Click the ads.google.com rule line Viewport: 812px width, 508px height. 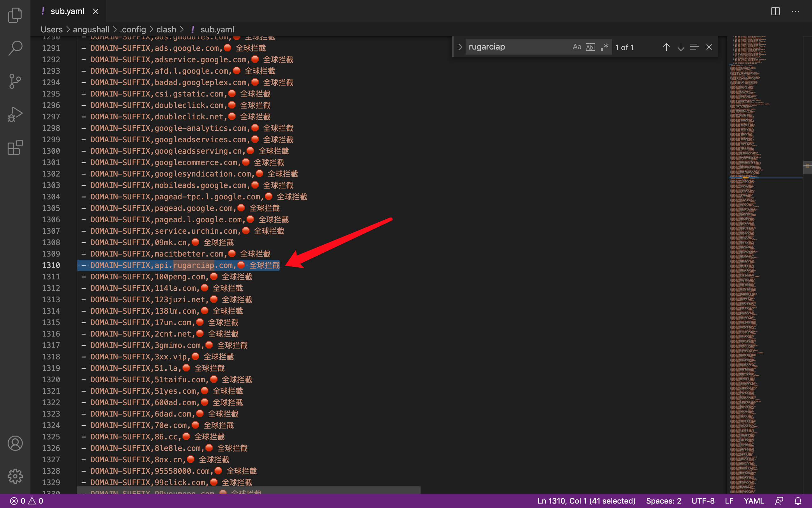click(174, 48)
